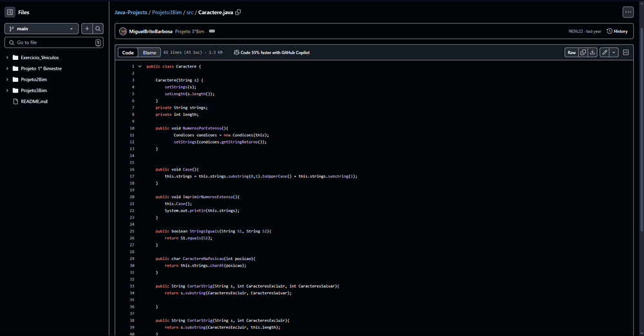
Task: Select line number 10 in code
Action: pos(132,128)
